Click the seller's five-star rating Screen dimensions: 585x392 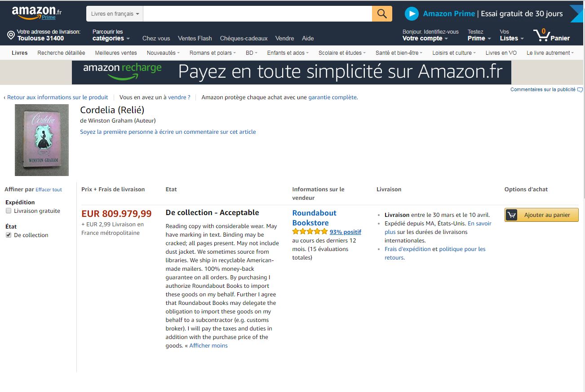310,232
